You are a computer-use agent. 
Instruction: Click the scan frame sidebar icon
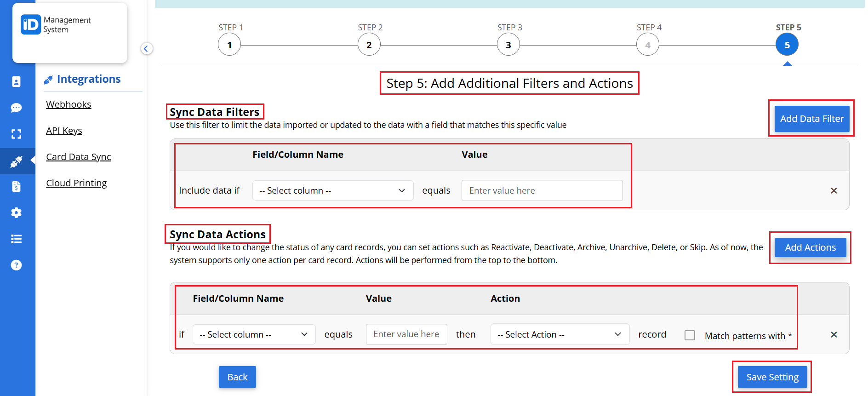click(x=16, y=134)
